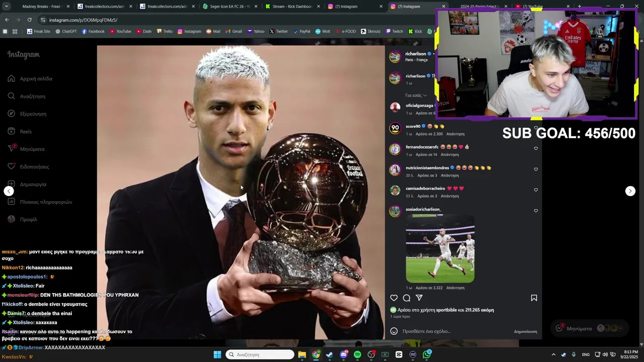Click browser back button
This screenshot has height=362, width=644.
click(x=7, y=20)
